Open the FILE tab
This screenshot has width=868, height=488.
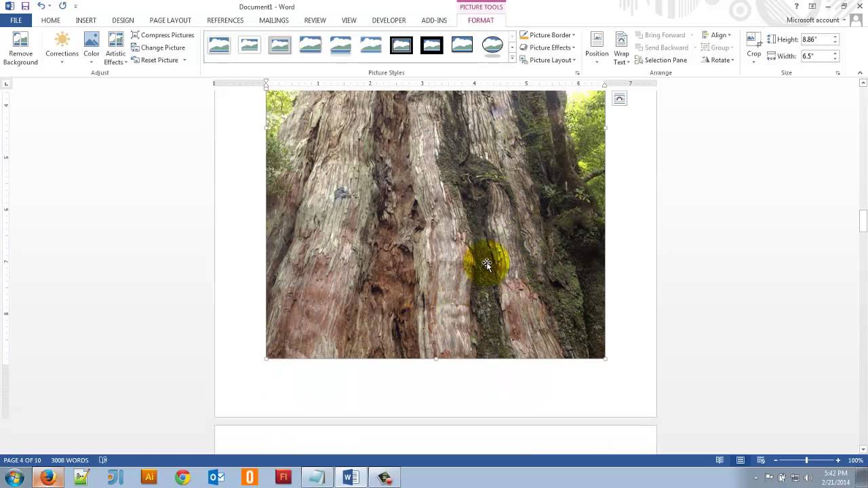16,20
